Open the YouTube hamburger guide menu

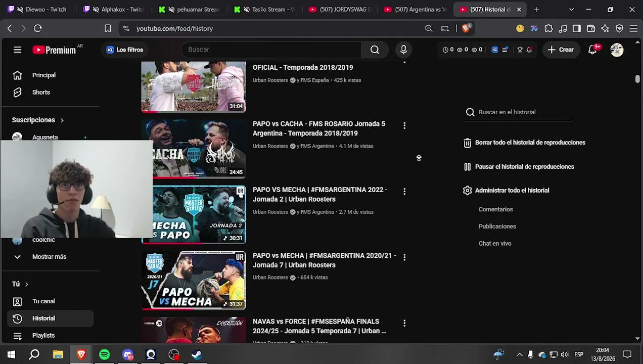coord(17,50)
